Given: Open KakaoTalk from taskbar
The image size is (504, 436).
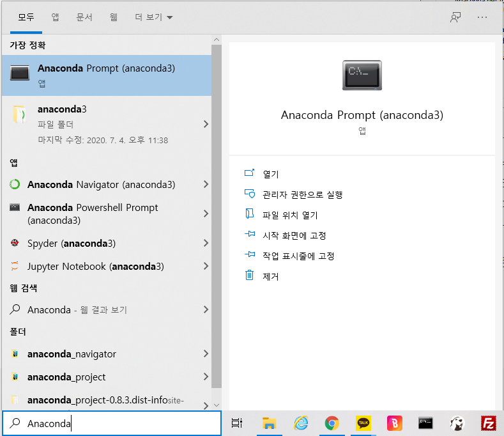Looking at the screenshot, I should 363,423.
